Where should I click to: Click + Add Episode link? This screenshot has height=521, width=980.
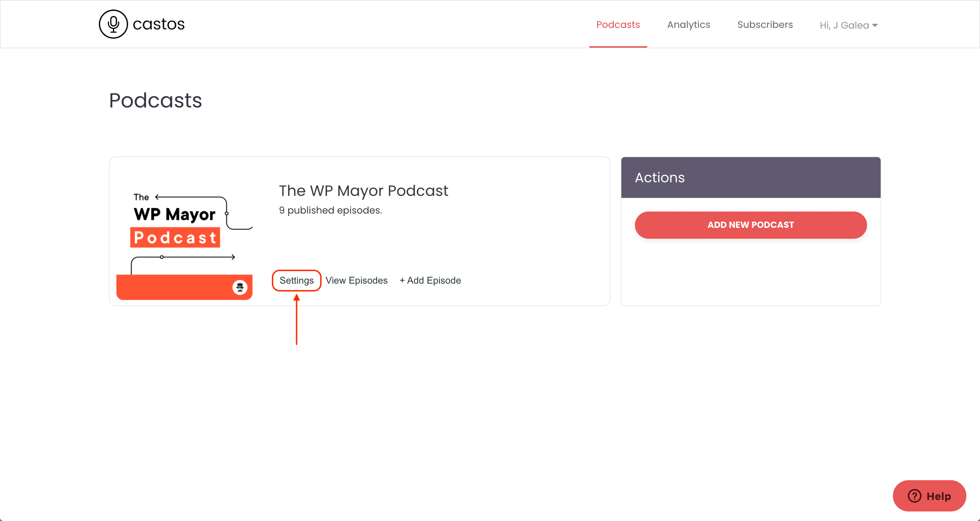(x=430, y=280)
